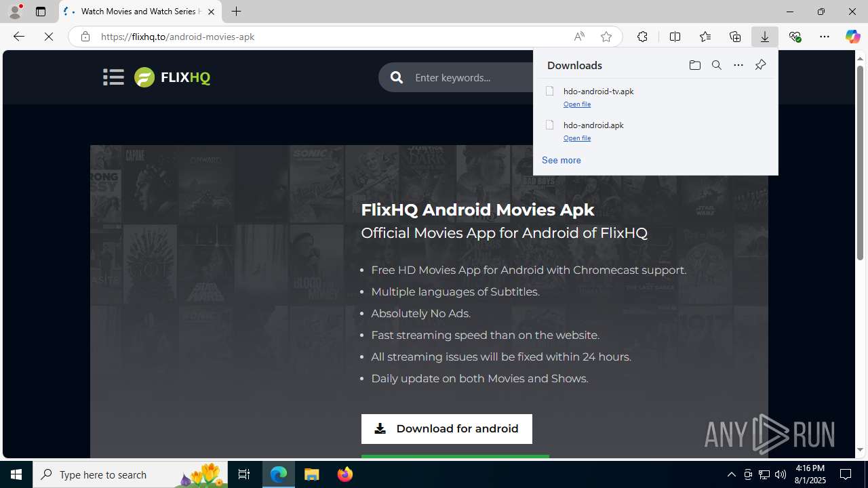Open Extensions puzzle icon
Screen dimensions: 868x488
tap(642, 37)
